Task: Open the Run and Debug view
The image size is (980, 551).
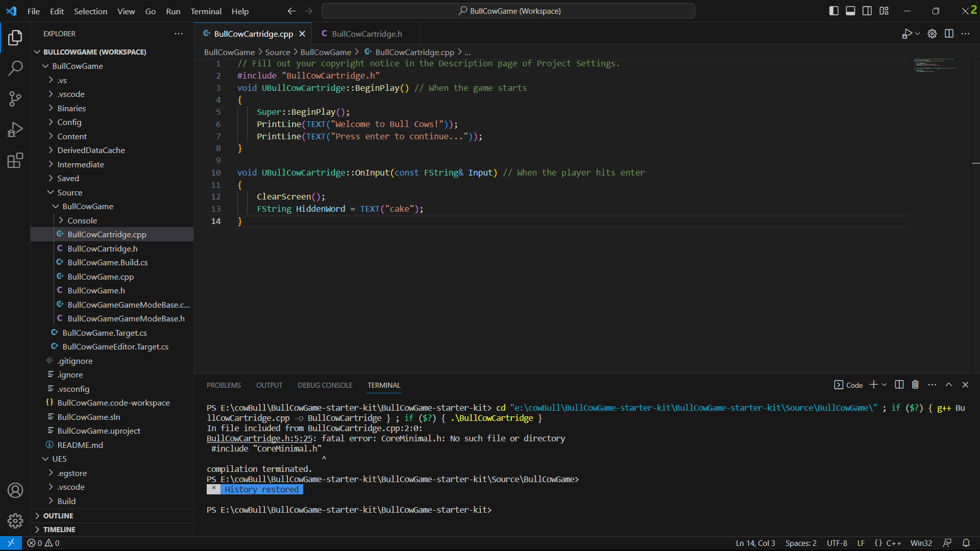Action: (x=15, y=130)
